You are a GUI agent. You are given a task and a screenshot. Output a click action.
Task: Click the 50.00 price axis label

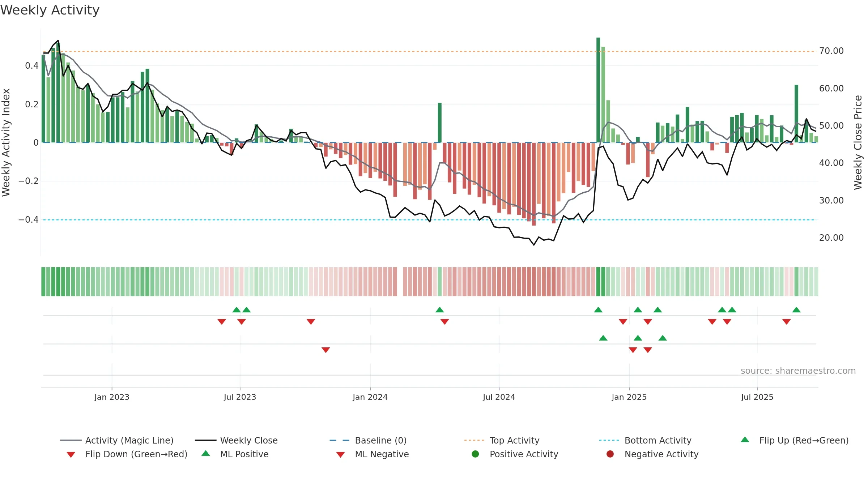click(x=831, y=126)
